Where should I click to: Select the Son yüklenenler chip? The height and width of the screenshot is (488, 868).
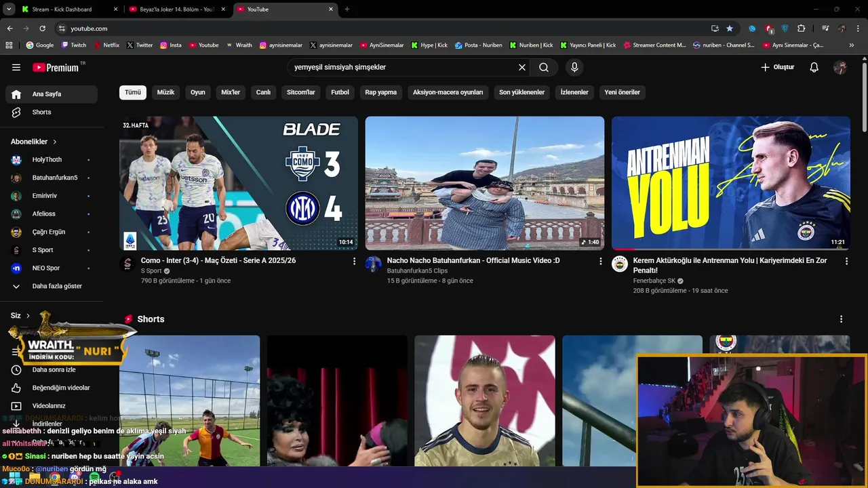coord(521,92)
